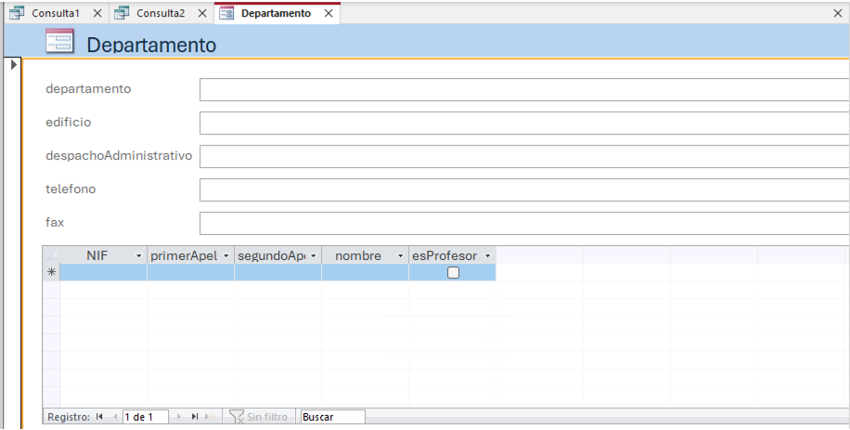Image resolution: width=850 pixels, height=430 pixels.
Task: Click the Buscar search box
Action: [x=333, y=416]
